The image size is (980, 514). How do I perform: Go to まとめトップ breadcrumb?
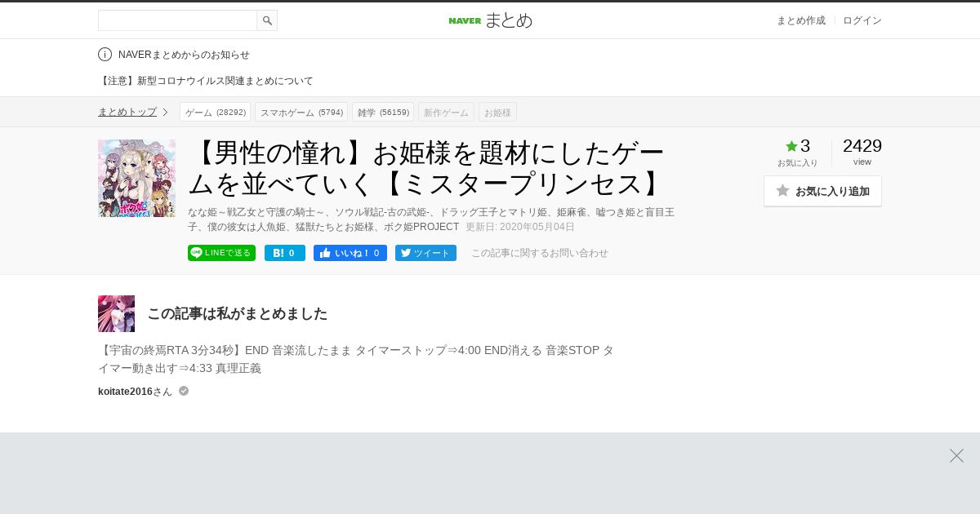click(127, 112)
